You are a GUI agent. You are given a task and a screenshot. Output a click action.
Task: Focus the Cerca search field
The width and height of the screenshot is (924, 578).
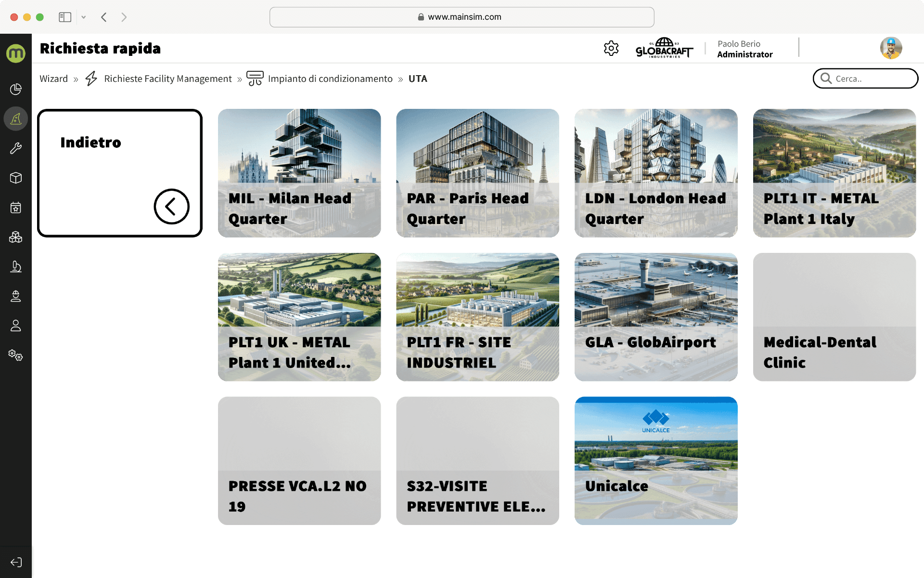pos(865,79)
